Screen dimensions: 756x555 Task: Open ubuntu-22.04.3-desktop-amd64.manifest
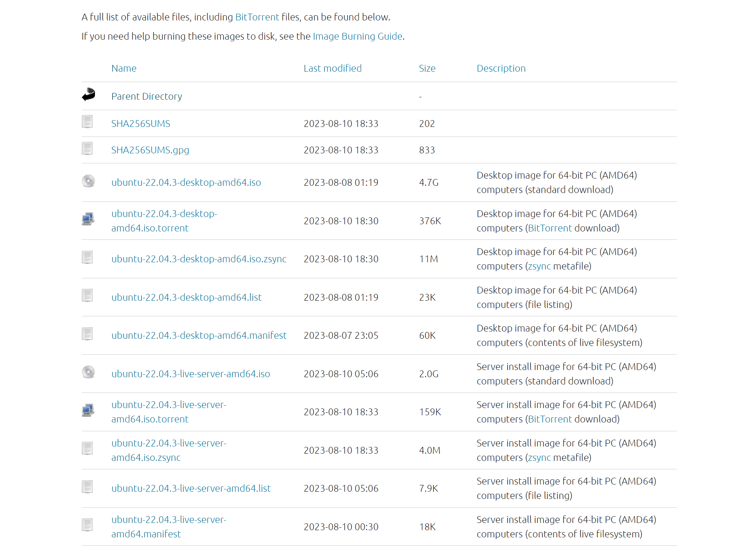pos(199,336)
